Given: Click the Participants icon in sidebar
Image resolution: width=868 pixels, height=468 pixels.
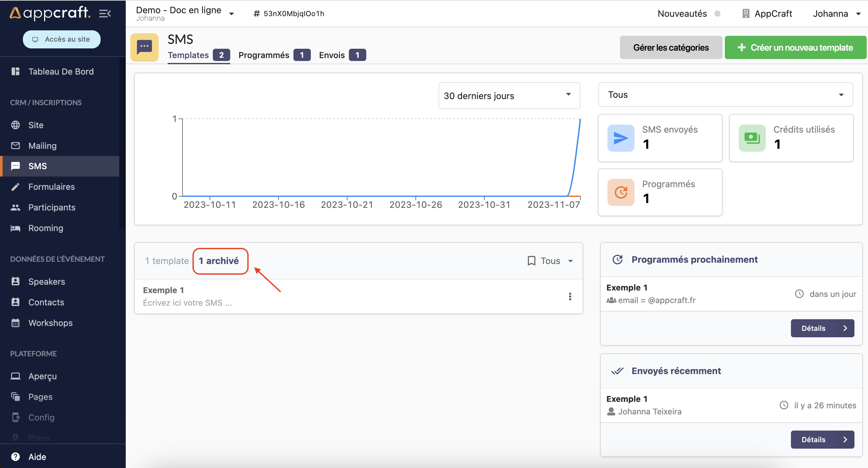Looking at the screenshot, I should (x=15, y=208).
